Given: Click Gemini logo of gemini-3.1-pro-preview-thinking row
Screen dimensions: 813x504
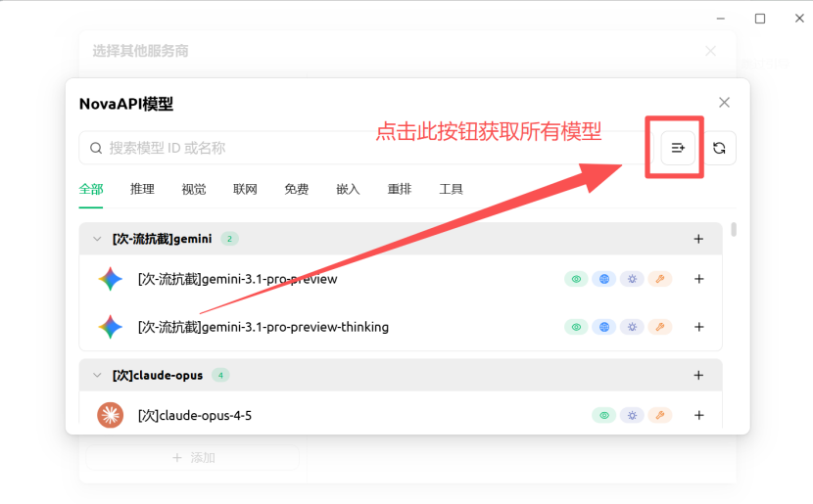Looking at the screenshot, I should point(111,327).
